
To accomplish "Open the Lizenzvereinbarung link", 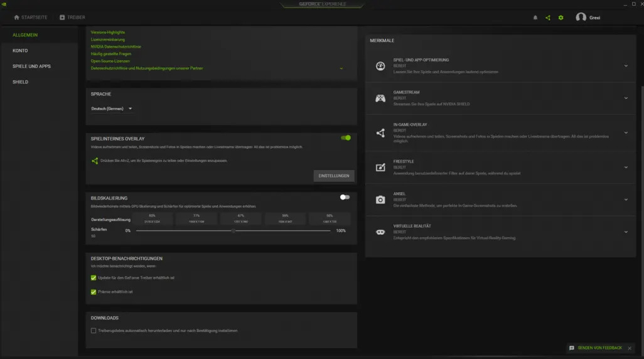I will point(107,40).
